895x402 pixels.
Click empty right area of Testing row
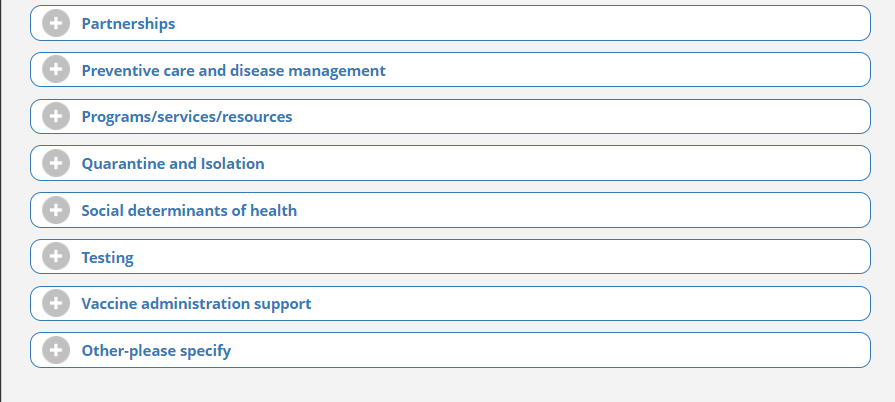[x=600, y=257]
